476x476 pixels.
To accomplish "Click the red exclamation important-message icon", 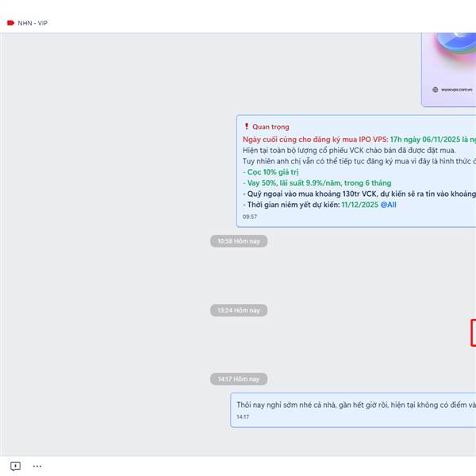I will (x=247, y=126).
